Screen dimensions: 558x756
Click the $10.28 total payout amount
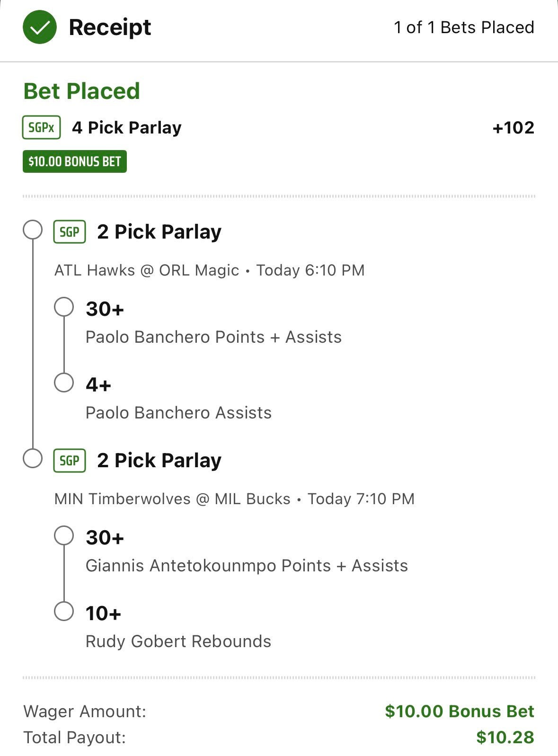[x=505, y=738]
